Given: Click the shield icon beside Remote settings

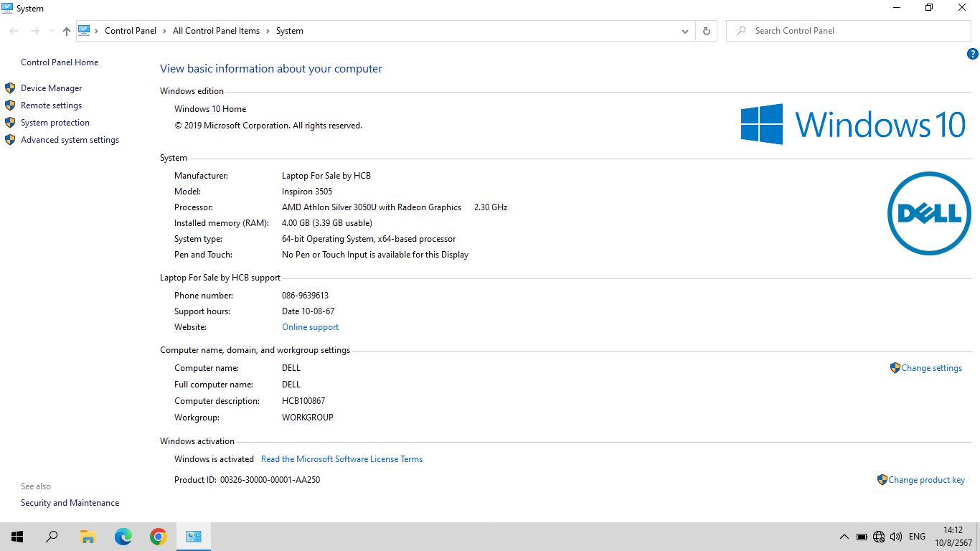Looking at the screenshot, I should point(10,105).
